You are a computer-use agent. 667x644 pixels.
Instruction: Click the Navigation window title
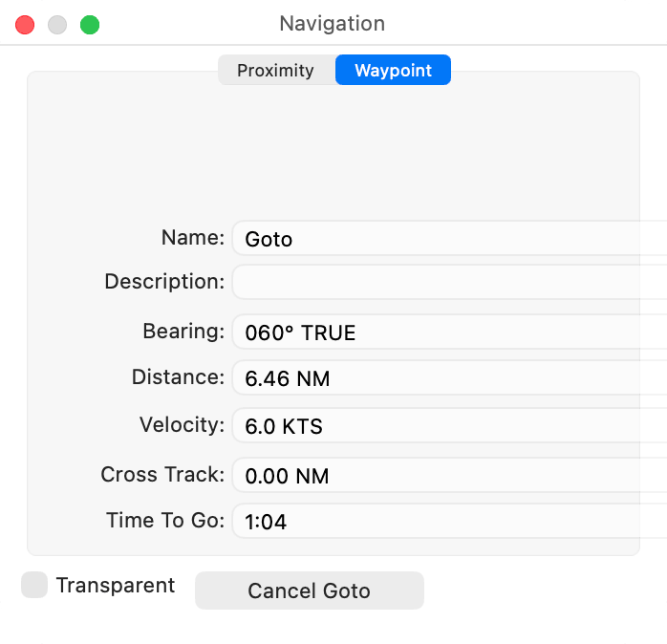click(x=333, y=23)
